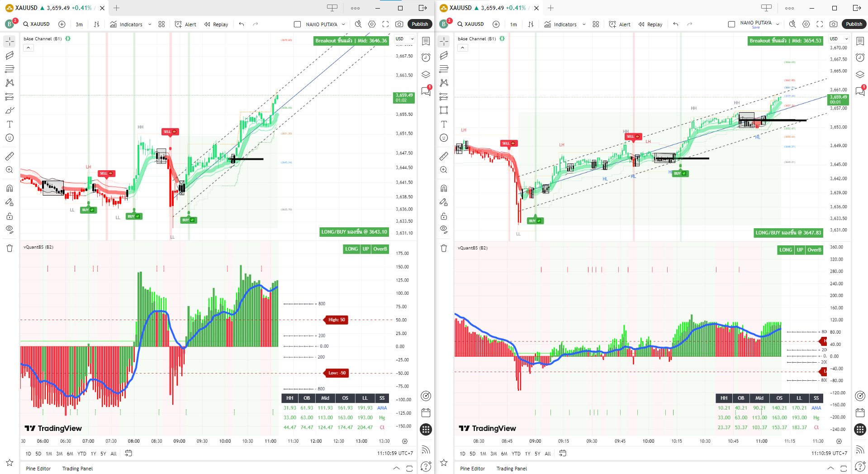
Task: Select the Text tool in right window
Action: tap(444, 124)
